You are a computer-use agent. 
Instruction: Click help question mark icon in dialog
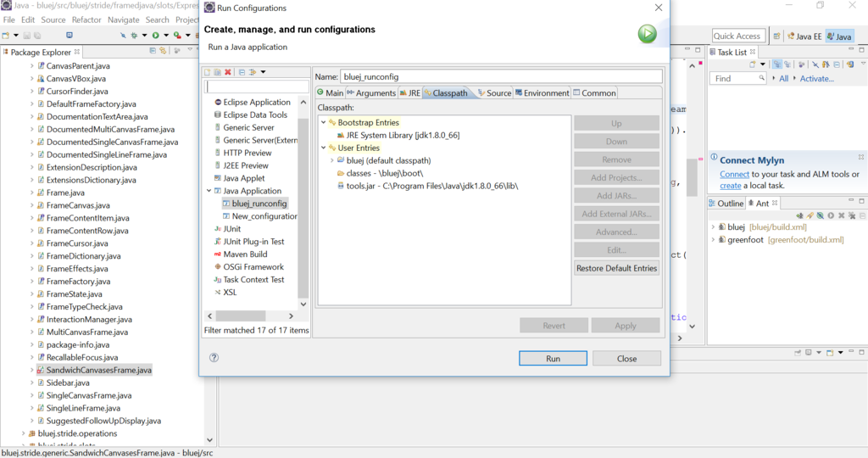pyautogui.click(x=214, y=358)
